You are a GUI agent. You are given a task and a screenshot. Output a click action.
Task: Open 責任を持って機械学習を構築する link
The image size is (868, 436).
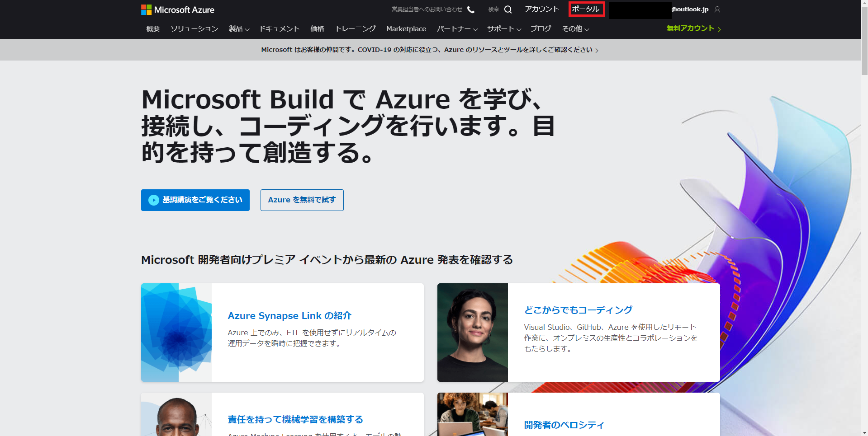pyautogui.click(x=295, y=420)
